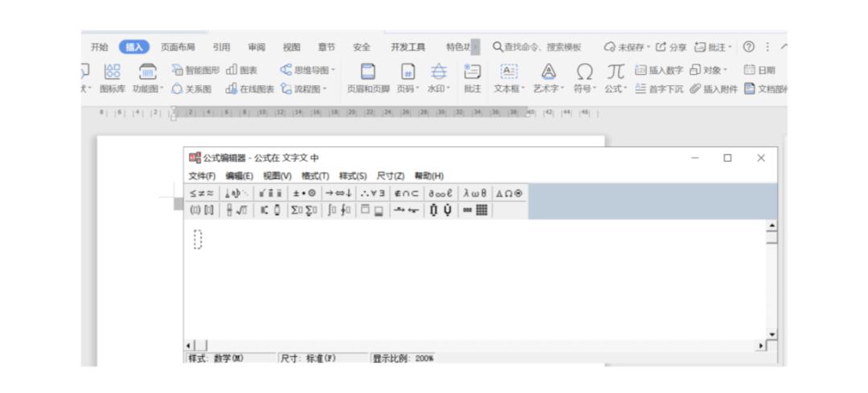The width and height of the screenshot is (868, 393).
Task: Switch to 引用 ribbon tab
Action: coord(222,47)
